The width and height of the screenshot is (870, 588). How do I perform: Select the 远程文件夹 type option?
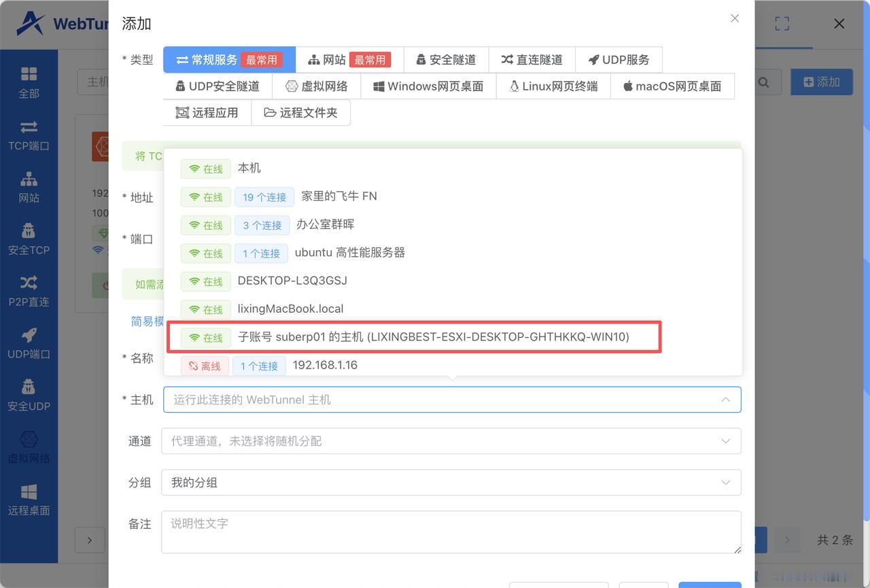coord(301,113)
